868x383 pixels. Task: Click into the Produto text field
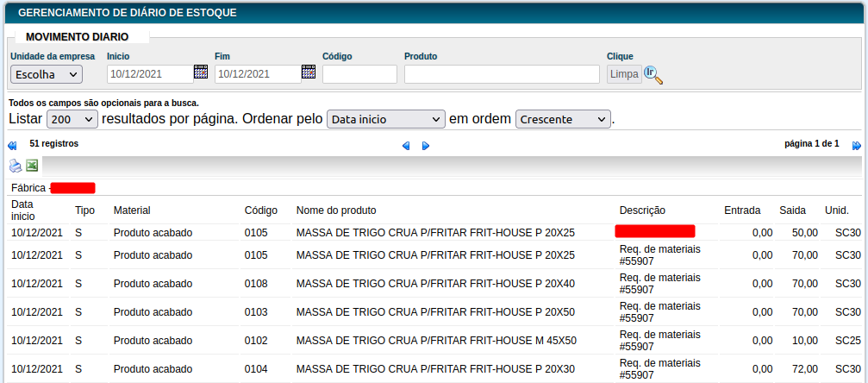pos(502,74)
